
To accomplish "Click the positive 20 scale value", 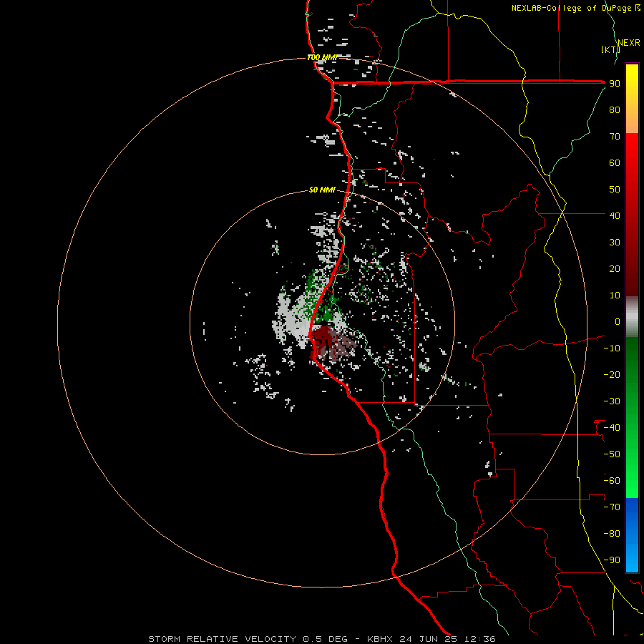I will pos(615,268).
